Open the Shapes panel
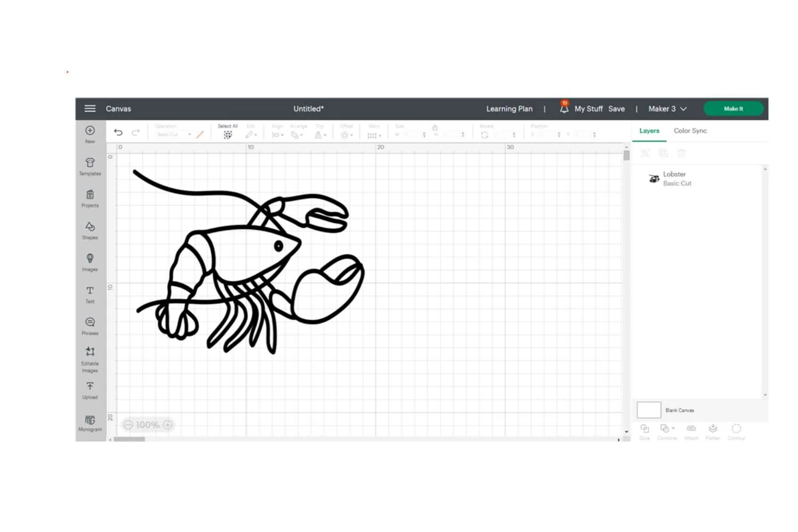Image resolution: width=798 pixels, height=532 pixels. [x=89, y=230]
